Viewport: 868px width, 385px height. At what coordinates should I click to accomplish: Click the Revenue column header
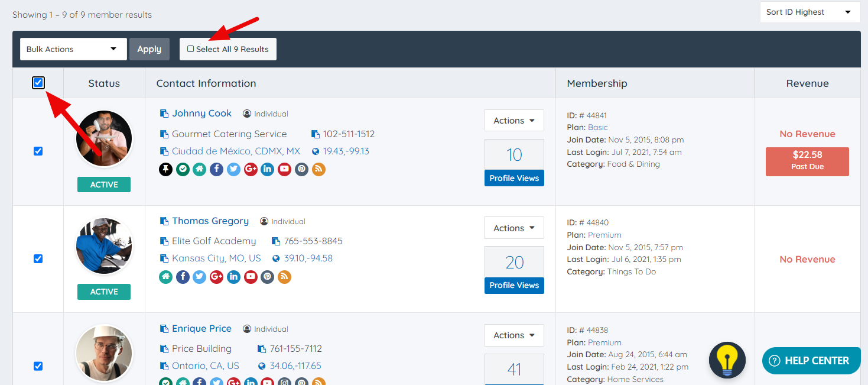(807, 83)
